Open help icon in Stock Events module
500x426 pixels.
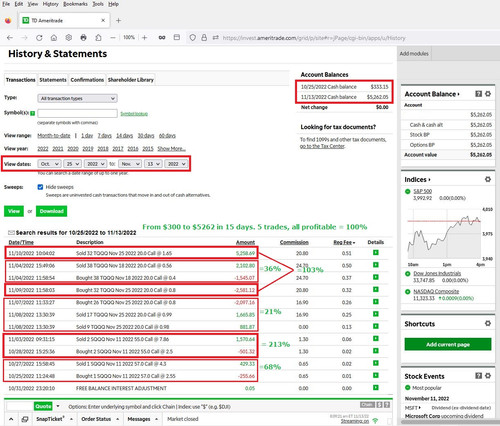478,376
